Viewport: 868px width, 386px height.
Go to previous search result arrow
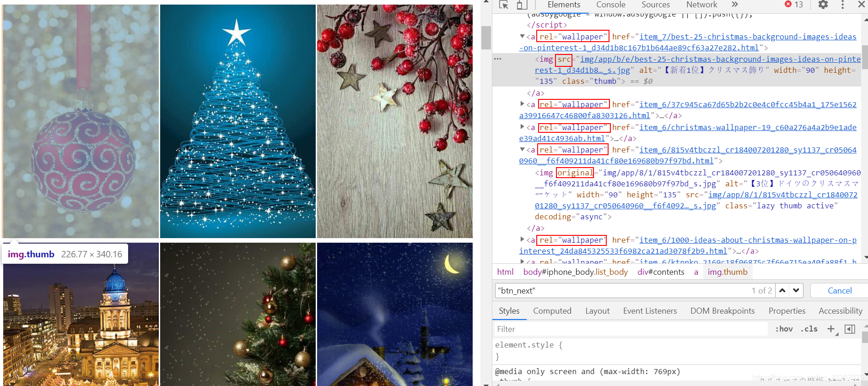coord(782,290)
